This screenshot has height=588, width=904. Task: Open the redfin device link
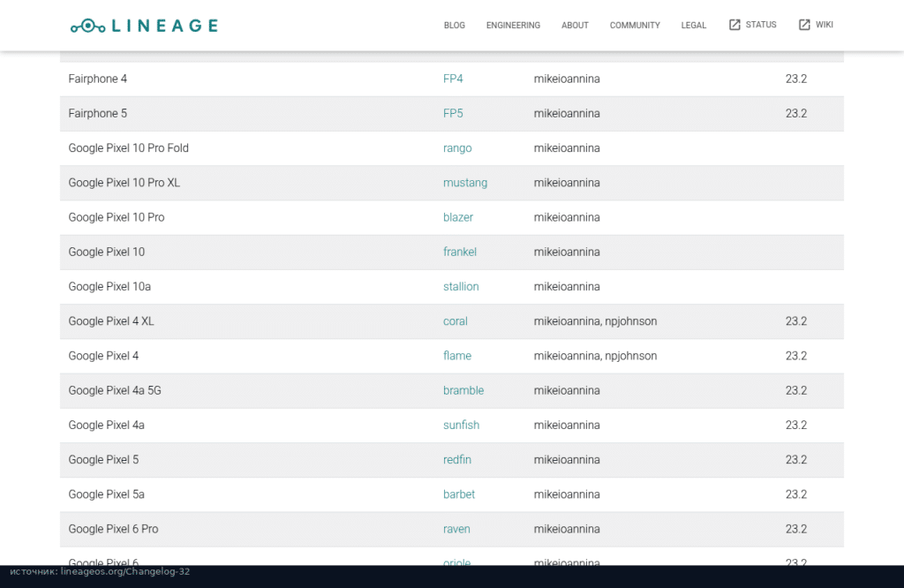tap(457, 459)
